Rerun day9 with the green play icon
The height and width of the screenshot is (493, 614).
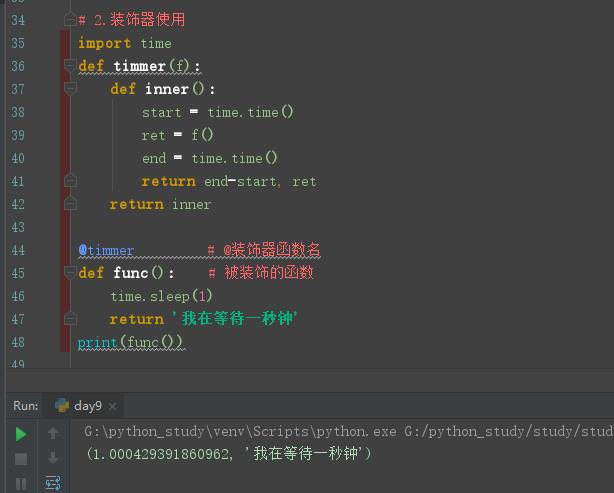[21, 434]
